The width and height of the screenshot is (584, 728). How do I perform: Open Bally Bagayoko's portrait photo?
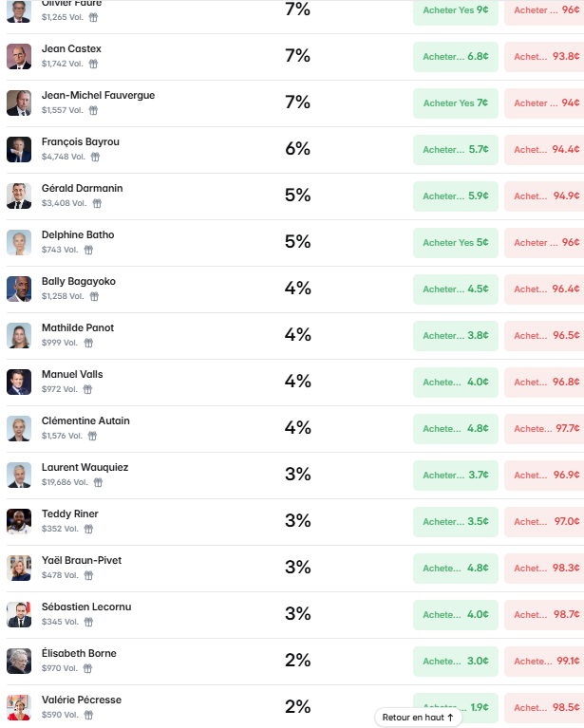pyautogui.click(x=19, y=289)
